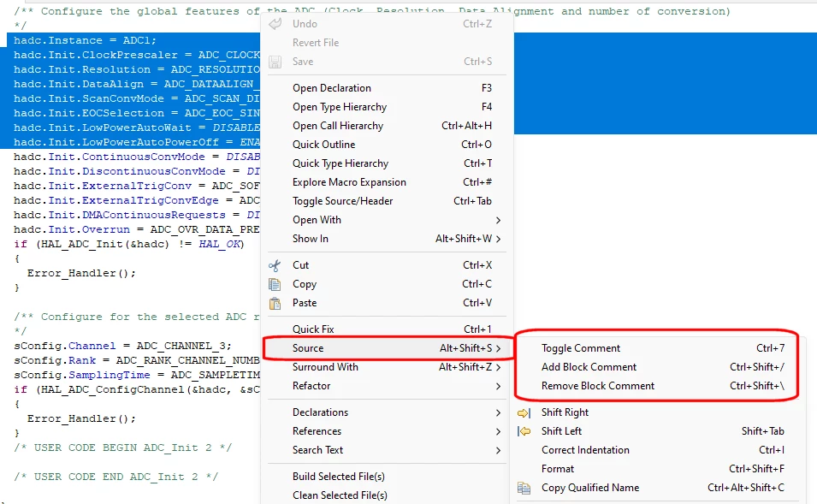The image size is (817, 504).
Task: Click the Shift Left arrow icon
Action: (524, 431)
